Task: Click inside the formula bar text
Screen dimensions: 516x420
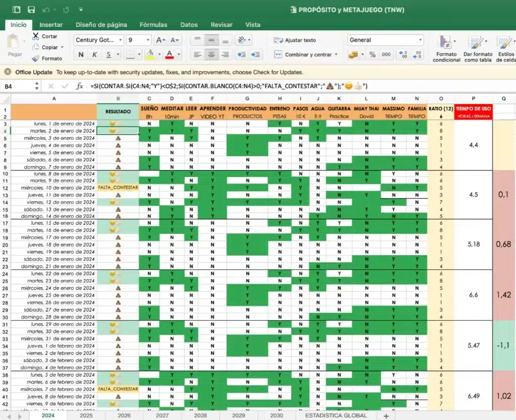Action: point(229,86)
